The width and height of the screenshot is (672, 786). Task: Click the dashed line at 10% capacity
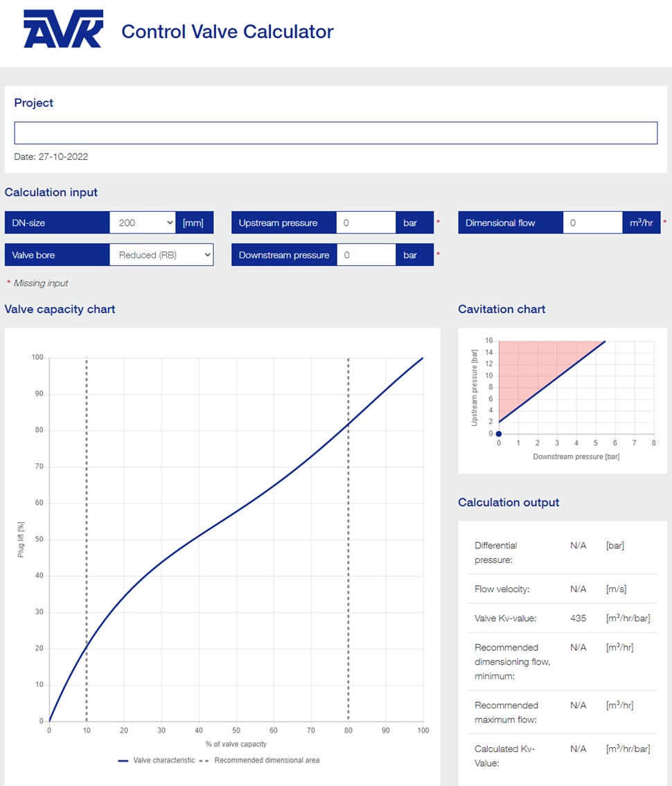87,485
